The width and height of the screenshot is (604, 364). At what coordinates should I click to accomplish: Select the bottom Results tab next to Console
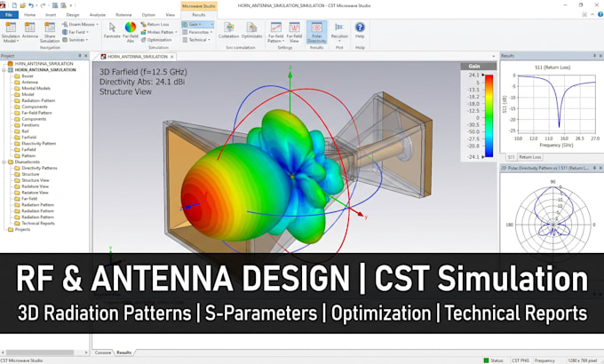pyautogui.click(x=124, y=352)
